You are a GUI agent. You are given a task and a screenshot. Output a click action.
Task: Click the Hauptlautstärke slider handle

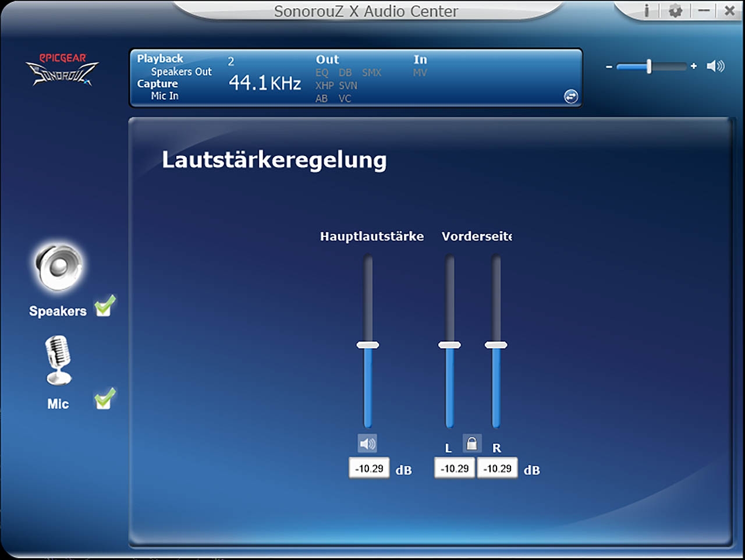click(x=368, y=345)
